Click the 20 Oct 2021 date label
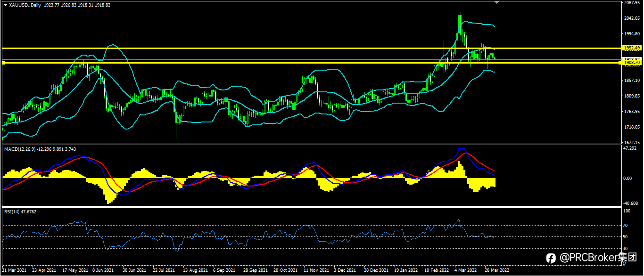 point(286,271)
